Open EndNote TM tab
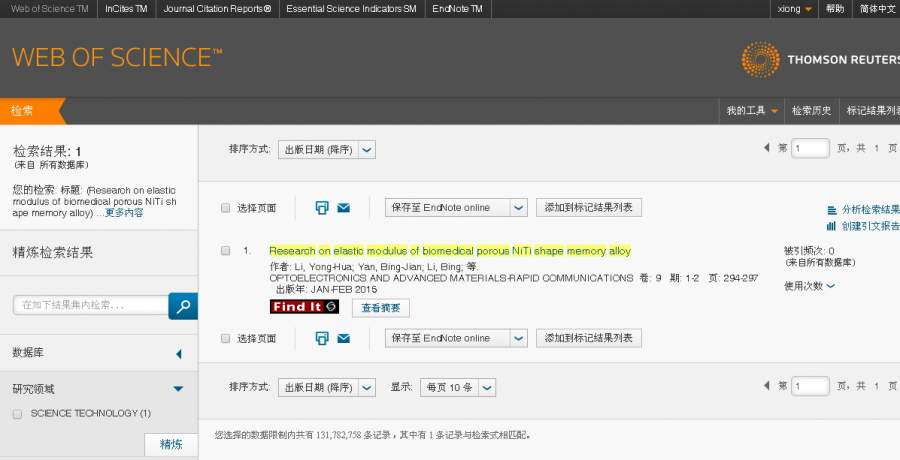Image resolution: width=900 pixels, height=460 pixels. [x=457, y=9]
